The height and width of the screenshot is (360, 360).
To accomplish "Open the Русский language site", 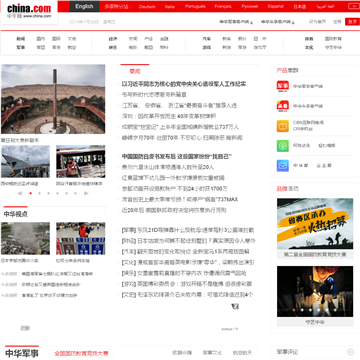I will (x=250, y=6).
